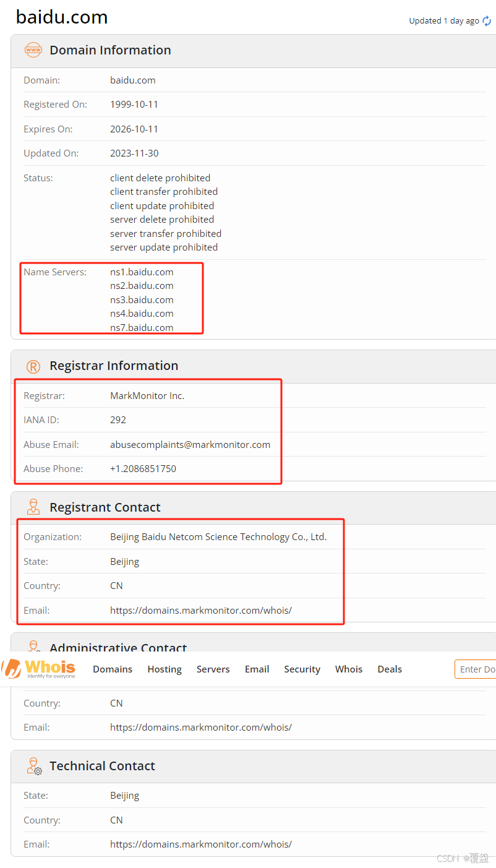Click the www Domain Information icon

point(33,50)
